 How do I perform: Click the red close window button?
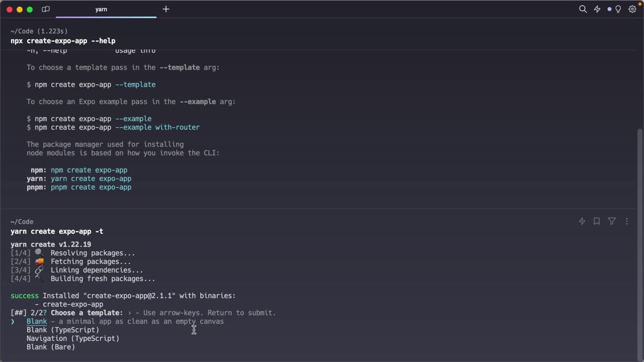coord(10,9)
